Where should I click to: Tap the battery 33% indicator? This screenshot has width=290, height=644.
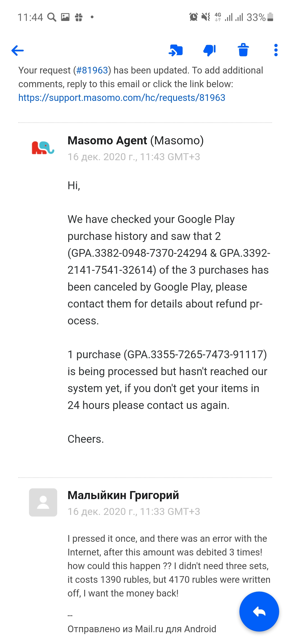click(260, 17)
